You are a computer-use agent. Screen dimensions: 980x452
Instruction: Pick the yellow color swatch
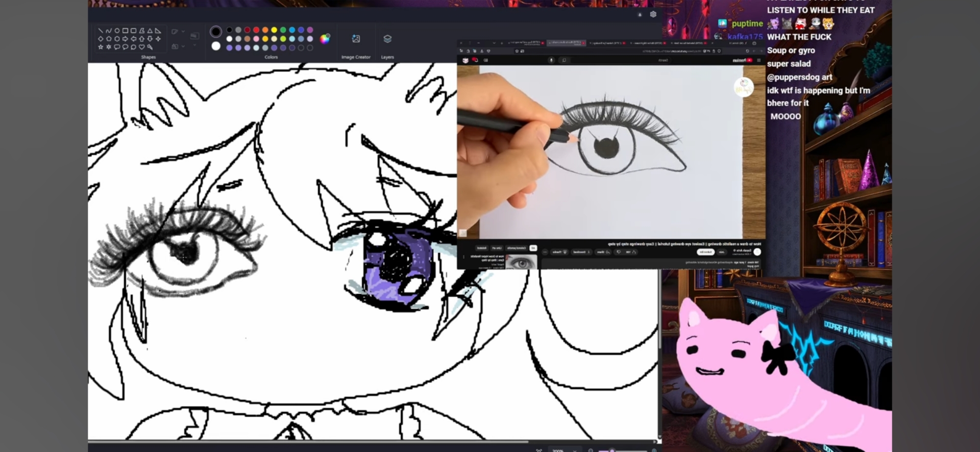click(274, 30)
